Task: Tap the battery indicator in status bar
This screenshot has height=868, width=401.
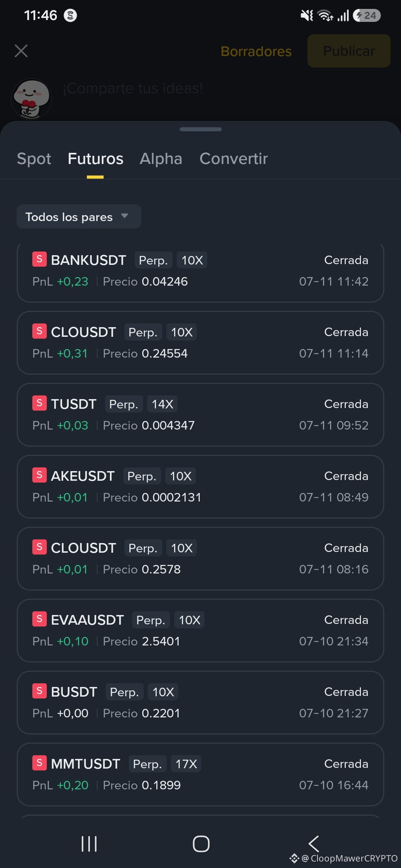Action: coord(367,16)
